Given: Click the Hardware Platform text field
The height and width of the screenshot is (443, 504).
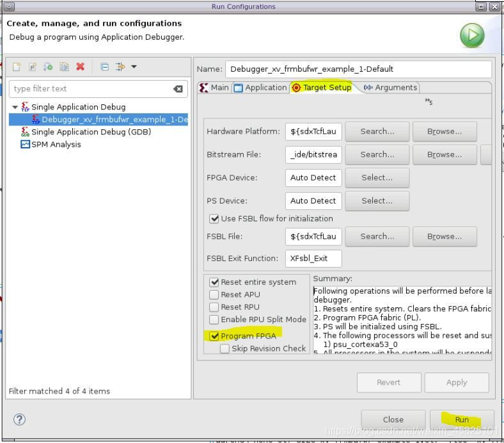Looking at the screenshot, I should click(x=313, y=132).
